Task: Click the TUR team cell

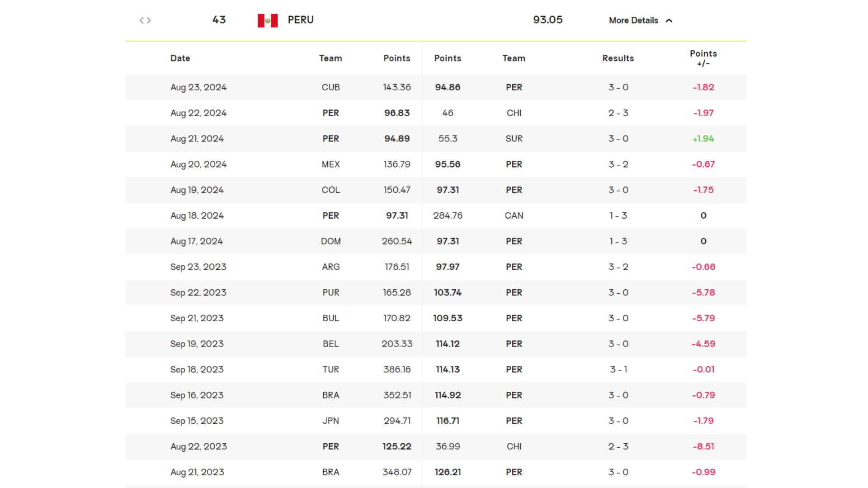Action: 330,370
